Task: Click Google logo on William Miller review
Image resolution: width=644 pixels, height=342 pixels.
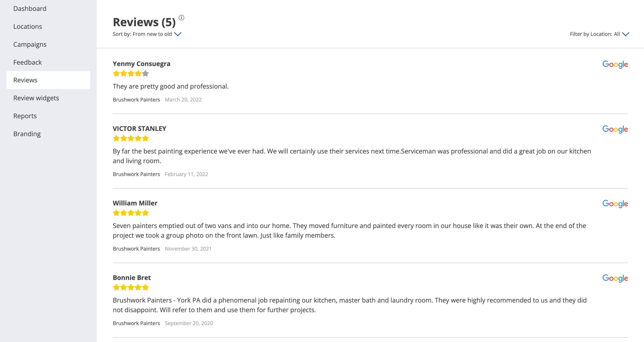Action: pos(615,203)
